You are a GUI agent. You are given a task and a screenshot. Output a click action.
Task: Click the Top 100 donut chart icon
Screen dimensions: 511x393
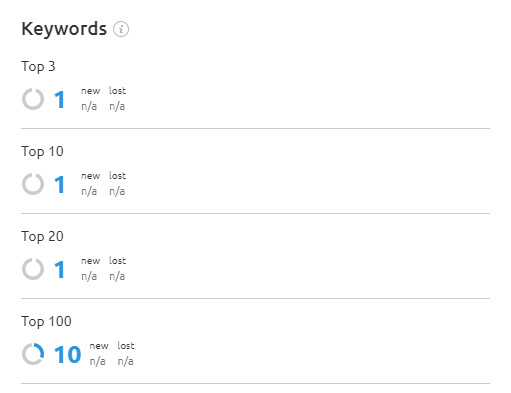click(x=33, y=354)
